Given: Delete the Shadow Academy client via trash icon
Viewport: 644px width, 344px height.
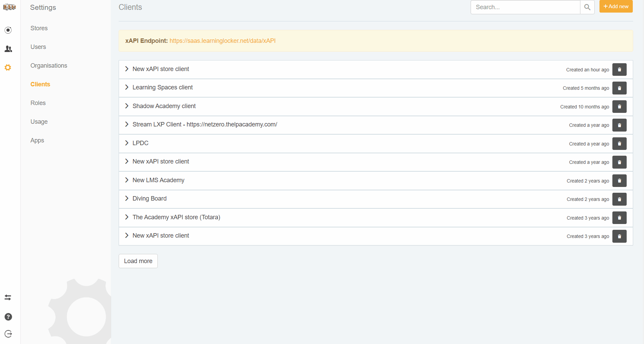Looking at the screenshot, I should pos(619,106).
